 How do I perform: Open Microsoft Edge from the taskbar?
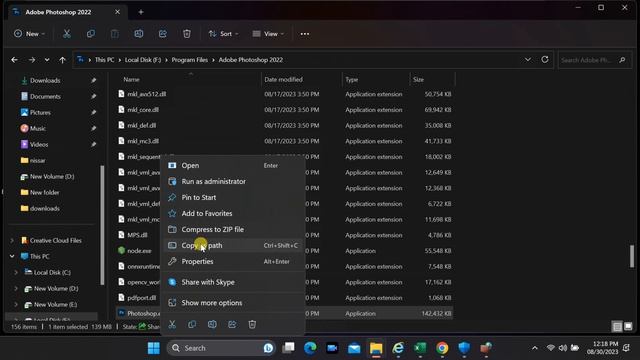click(310, 348)
